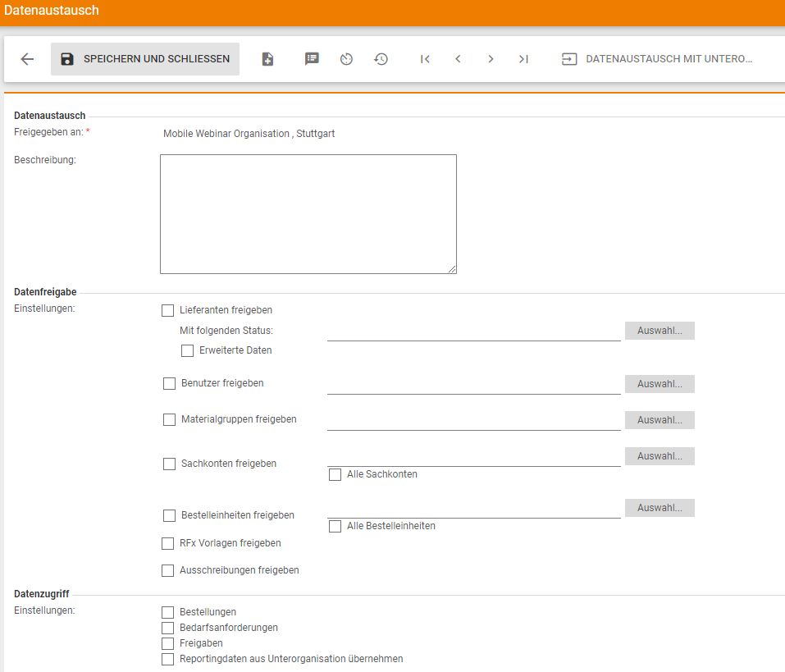Toggle the Erweiterte Daten checkbox

pos(188,350)
